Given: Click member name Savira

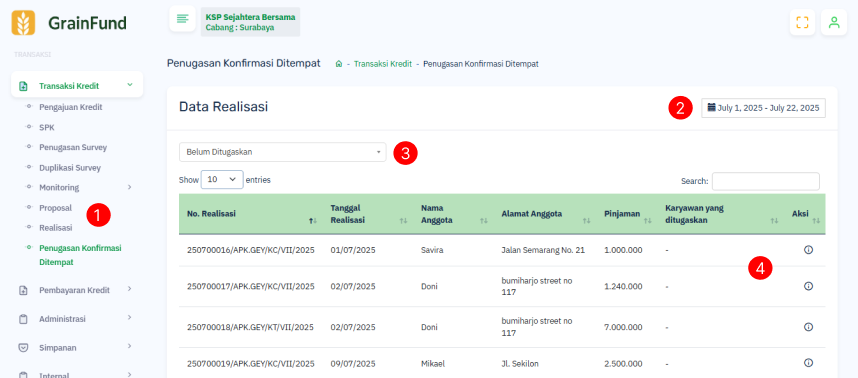Looking at the screenshot, I should 432,250.
